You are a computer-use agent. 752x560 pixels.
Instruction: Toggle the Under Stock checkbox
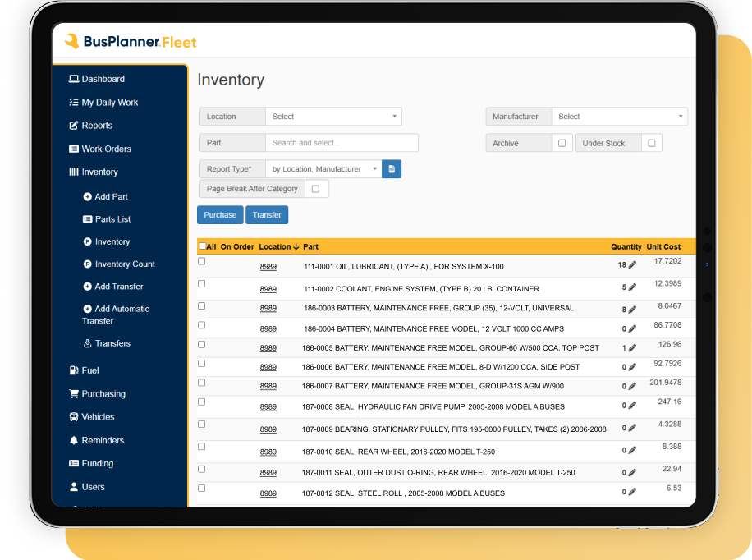pyautogui.click(x=652, y=143)
